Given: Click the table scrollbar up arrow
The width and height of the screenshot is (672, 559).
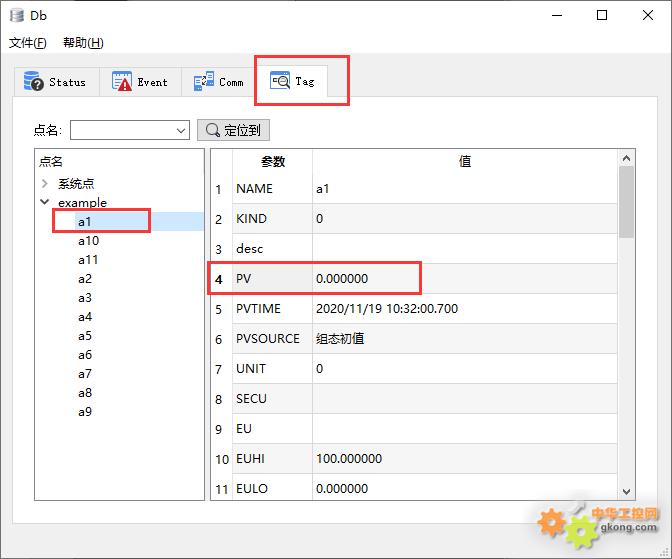Looking at the screenshot, I should click(626, 158).
